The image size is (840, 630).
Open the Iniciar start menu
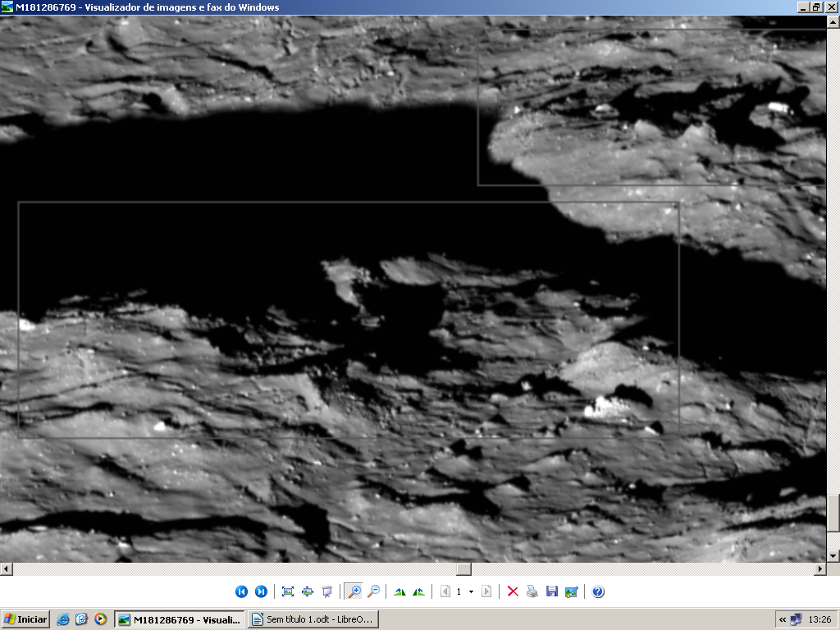click(x=25, y=619)
